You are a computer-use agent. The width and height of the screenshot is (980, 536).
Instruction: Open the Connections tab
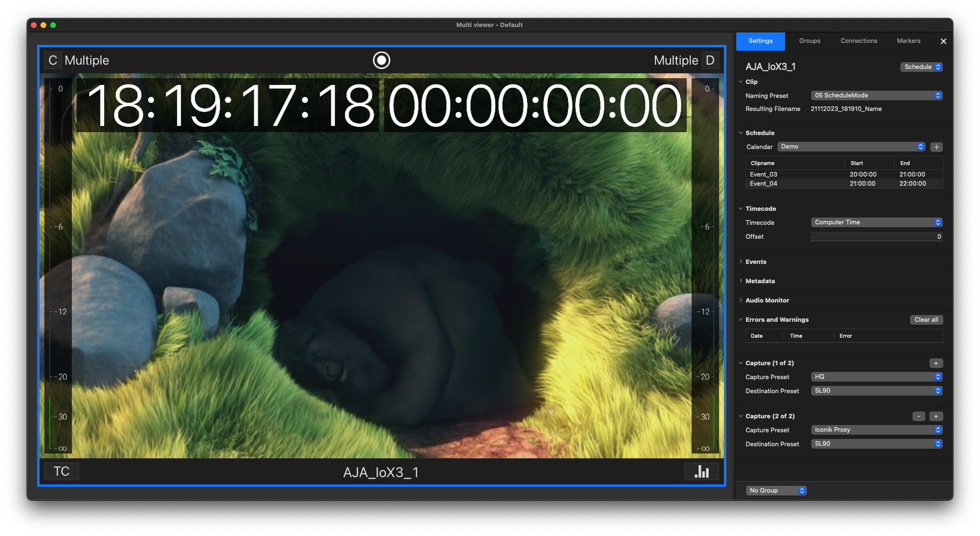click(859, 41)
